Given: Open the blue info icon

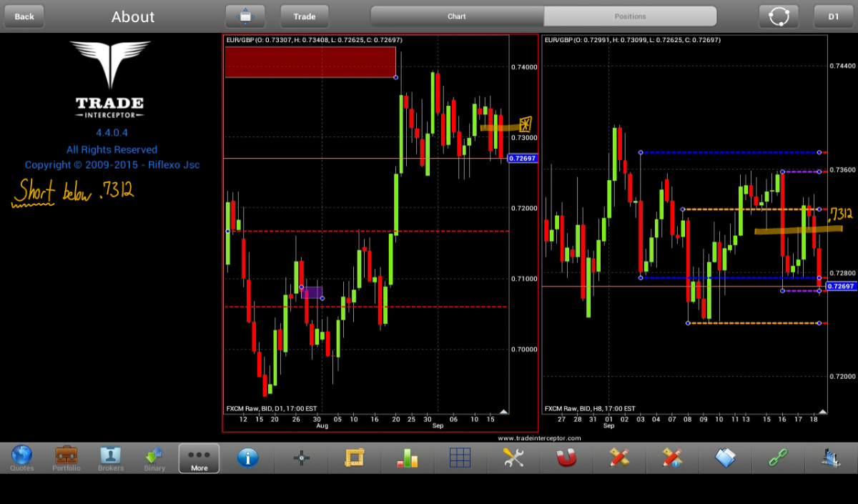Looking at the screenshot, I should click(247, 458).
